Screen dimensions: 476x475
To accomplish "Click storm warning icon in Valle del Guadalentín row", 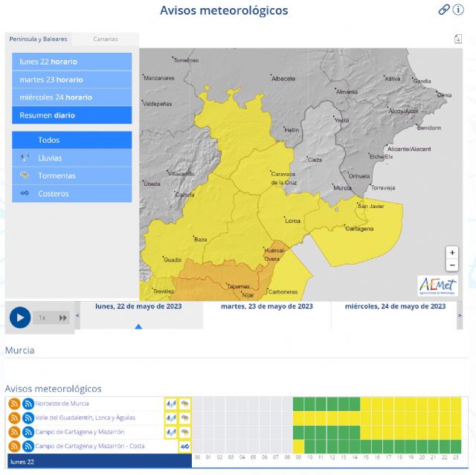I will click(x=184, y=418).
